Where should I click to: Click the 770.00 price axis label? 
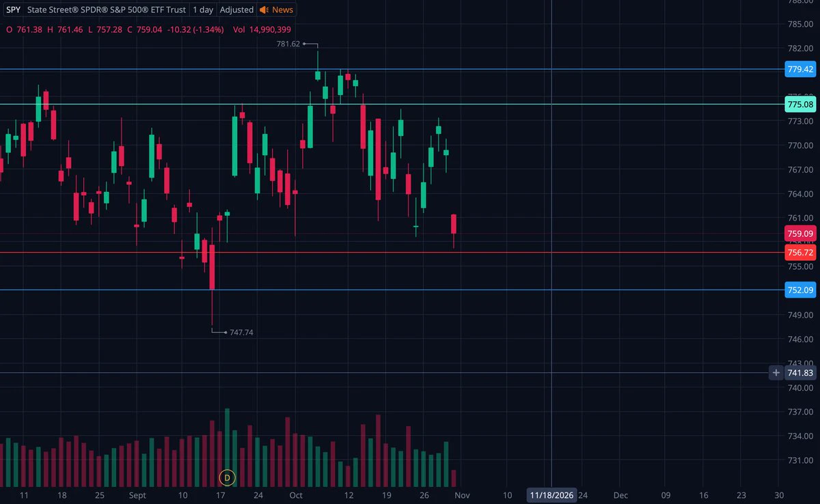799,145
